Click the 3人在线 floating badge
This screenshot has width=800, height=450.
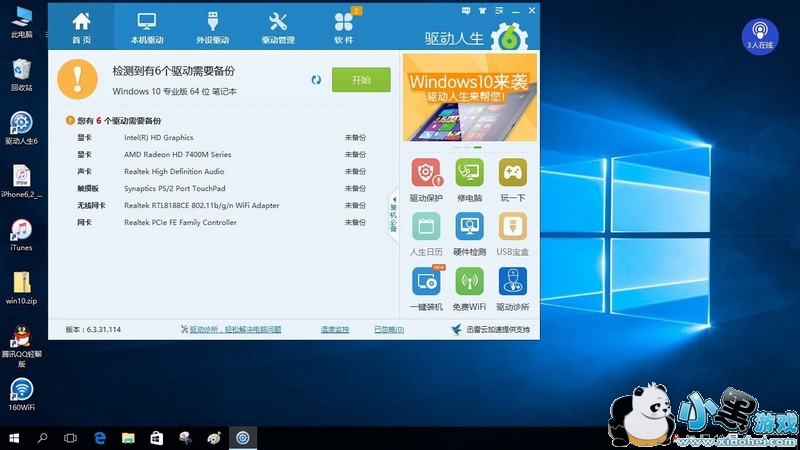[x=760, y=37]
